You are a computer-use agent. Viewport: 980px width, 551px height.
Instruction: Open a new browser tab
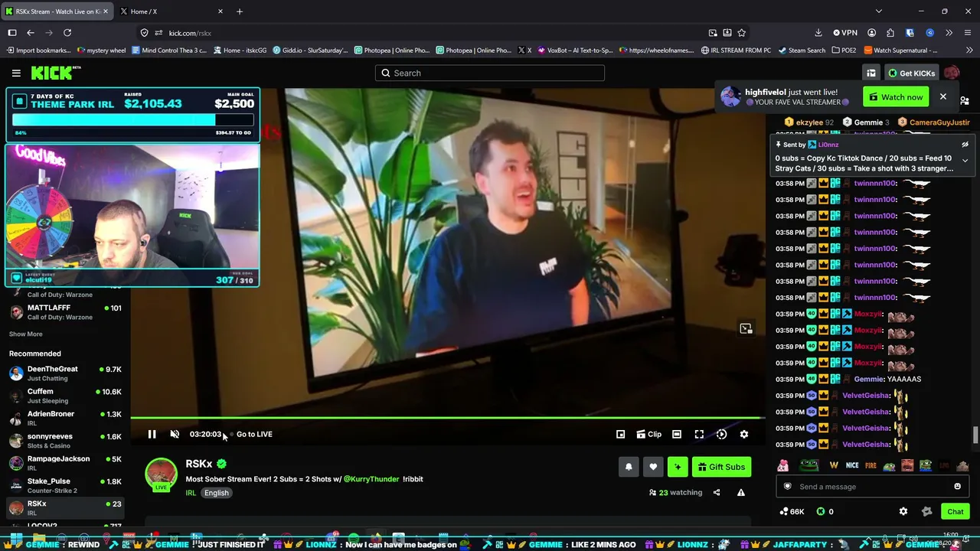pos(240,11)
